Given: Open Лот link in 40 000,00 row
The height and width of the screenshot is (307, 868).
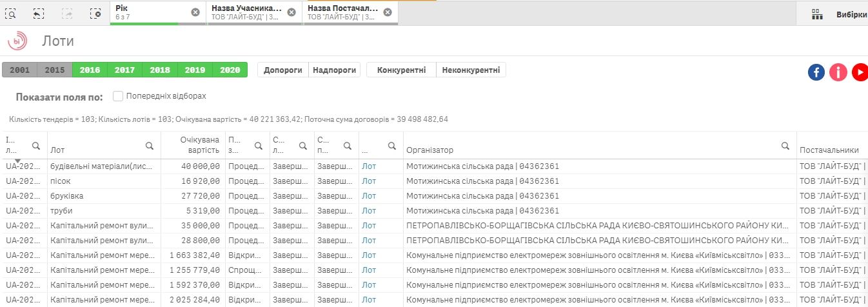Looking at the screenshot, I should [x=369, y=166].
